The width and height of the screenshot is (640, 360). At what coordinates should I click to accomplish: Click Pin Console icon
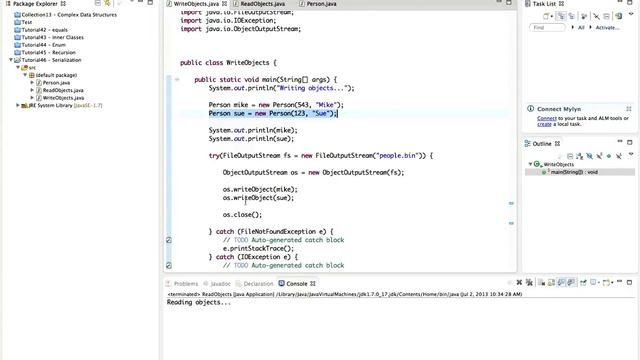click(x=583, y=282)
